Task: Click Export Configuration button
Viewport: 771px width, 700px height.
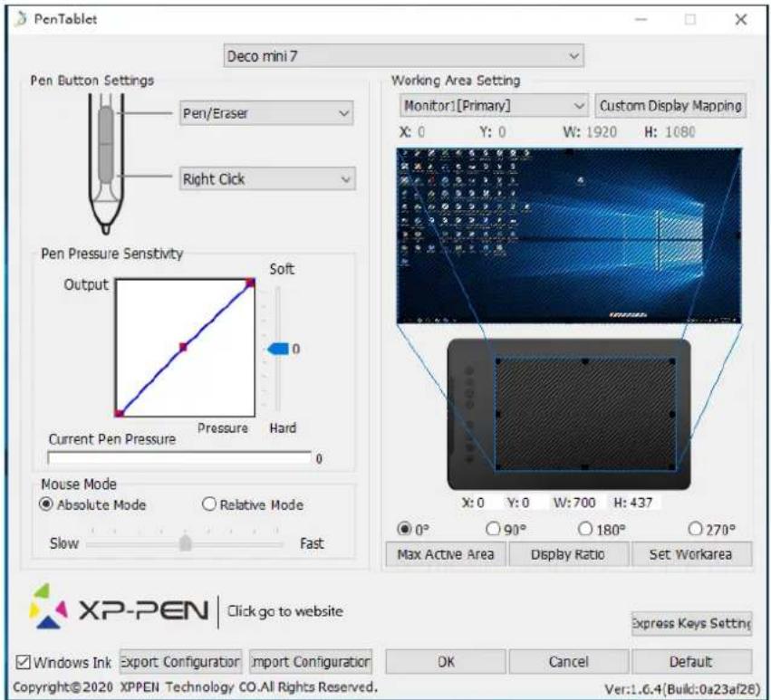Action: [180, 662]
